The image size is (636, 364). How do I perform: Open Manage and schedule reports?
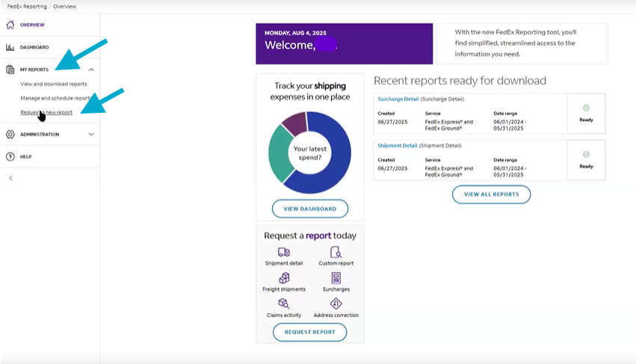point(55,98)
